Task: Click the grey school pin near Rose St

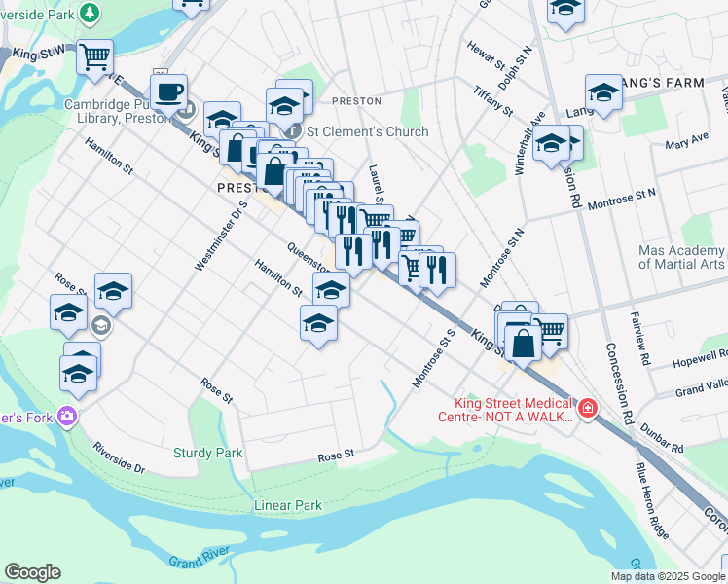Action: coord(101,326)
